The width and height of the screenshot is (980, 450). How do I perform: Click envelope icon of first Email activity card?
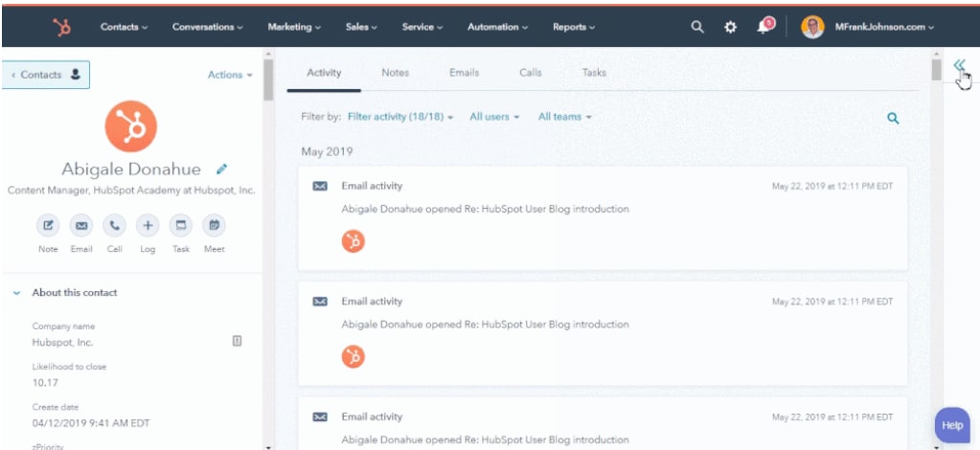click(x=320, y=187)
